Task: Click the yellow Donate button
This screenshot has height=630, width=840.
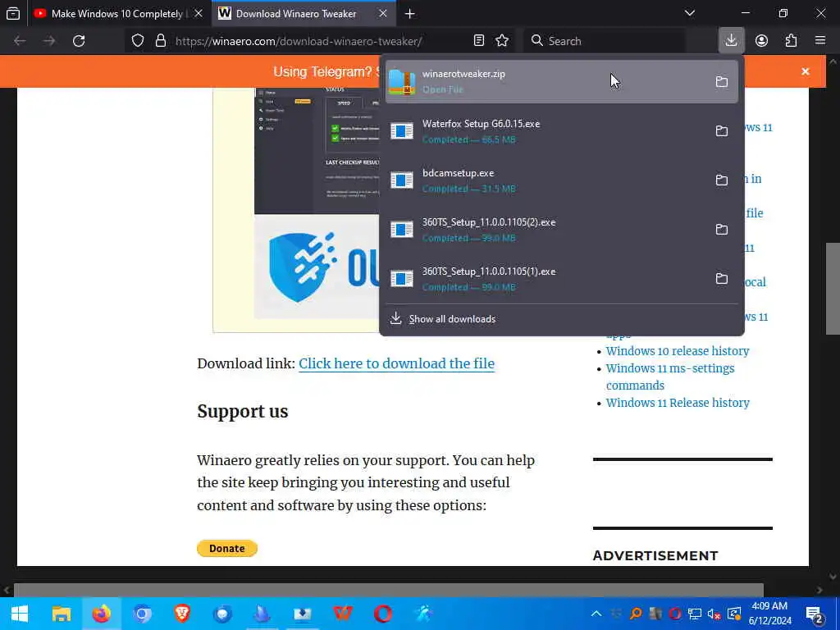Action: 227,548
